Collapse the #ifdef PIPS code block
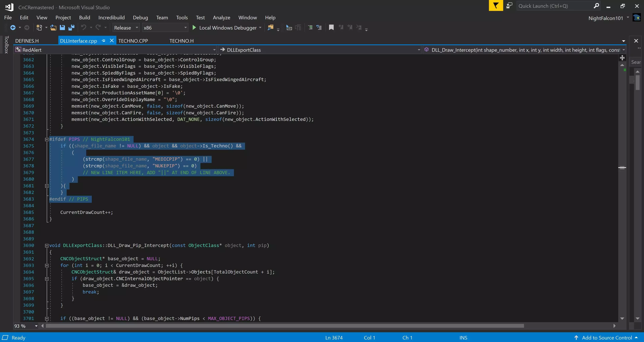644x342 pixels. 47,140
